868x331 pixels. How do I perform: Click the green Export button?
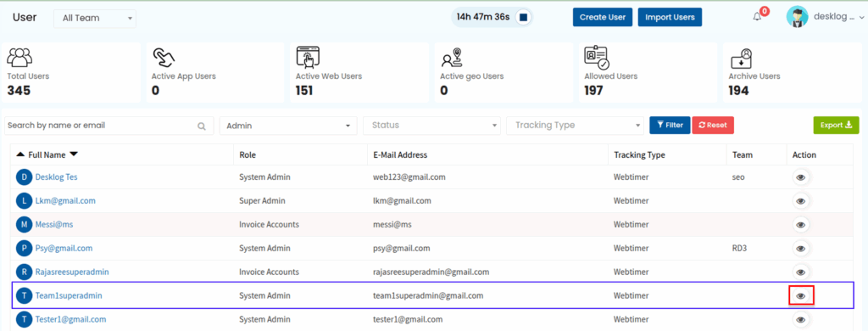(x=836, y=126)
